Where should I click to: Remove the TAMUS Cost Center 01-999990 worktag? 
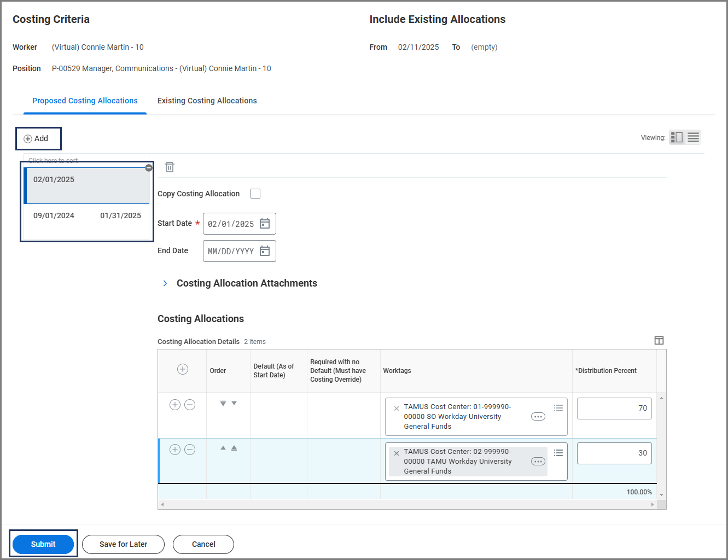(397, 409)
